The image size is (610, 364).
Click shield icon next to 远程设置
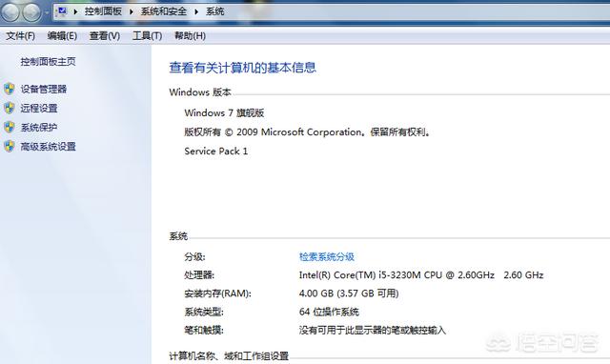[x=10, y=108]
